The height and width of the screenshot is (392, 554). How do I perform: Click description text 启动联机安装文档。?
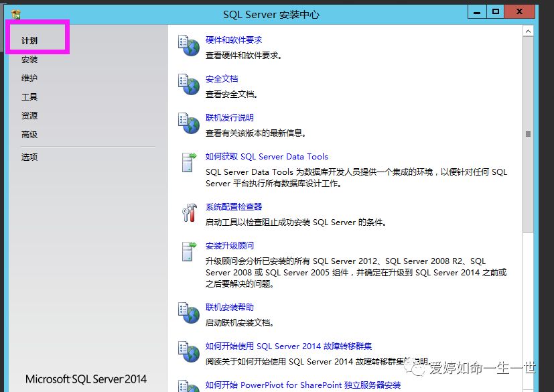[240, 323]
